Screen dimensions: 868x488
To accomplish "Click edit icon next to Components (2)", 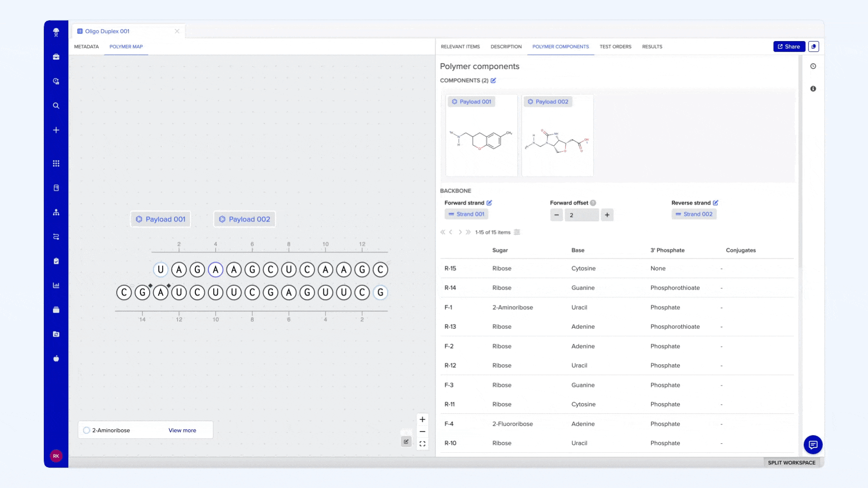I will (x=493, y=80).
